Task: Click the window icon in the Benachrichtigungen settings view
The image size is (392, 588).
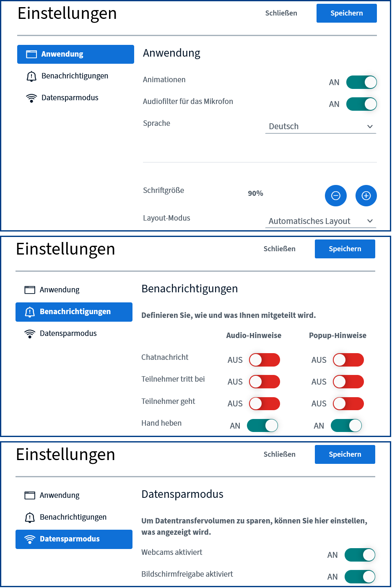Action: pos(30,290)
